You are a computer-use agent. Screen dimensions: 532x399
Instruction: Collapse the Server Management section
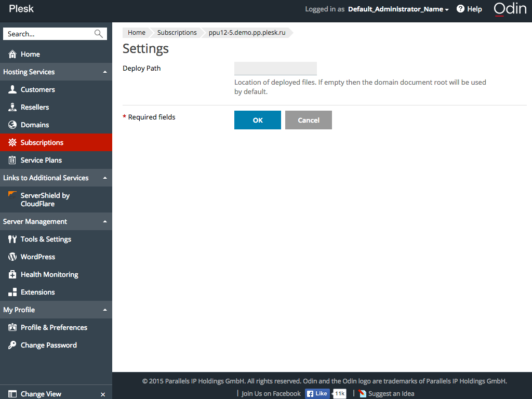(105, 222)
